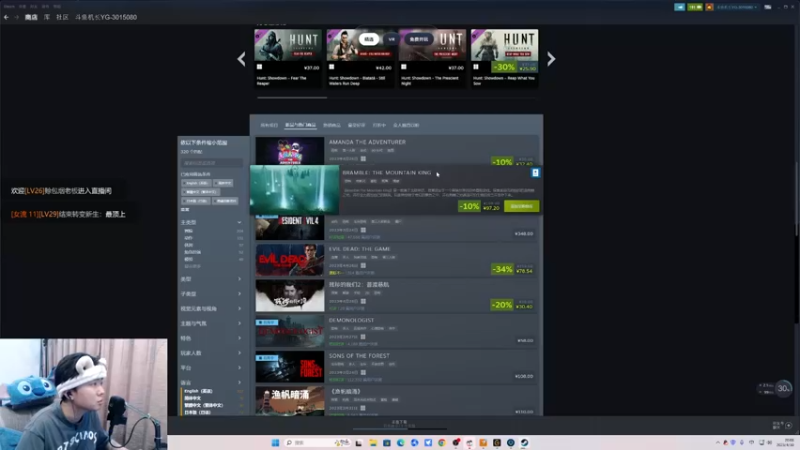Open Steam icon in the taskbar
Viewport: 800px width, 450px height.
click(x=524, y=442)
